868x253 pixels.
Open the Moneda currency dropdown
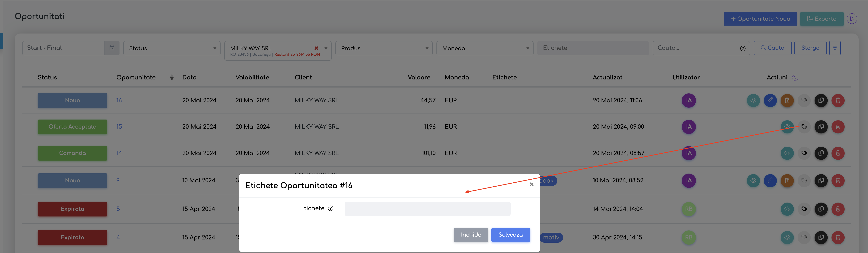pos(485,48)
